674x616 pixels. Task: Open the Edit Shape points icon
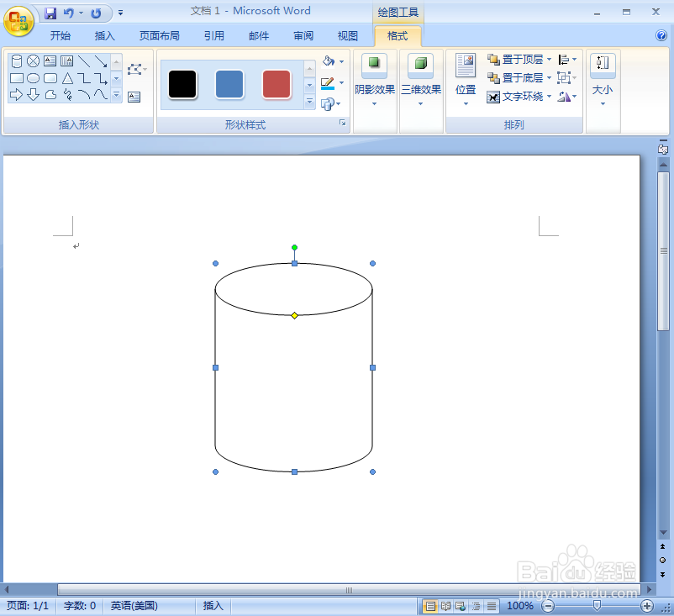[x=135, y=69]
